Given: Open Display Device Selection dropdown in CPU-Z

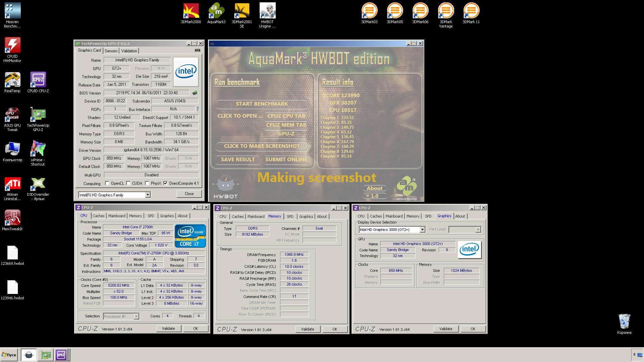Looking at the screenshot, I should pyautogui.click(x=422, y=230).
